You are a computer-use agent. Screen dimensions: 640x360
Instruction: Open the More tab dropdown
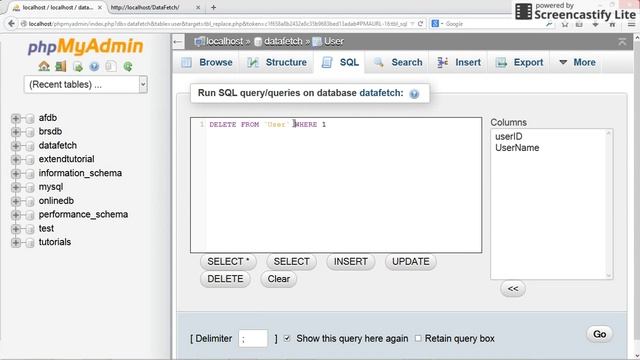click(577, 62)
